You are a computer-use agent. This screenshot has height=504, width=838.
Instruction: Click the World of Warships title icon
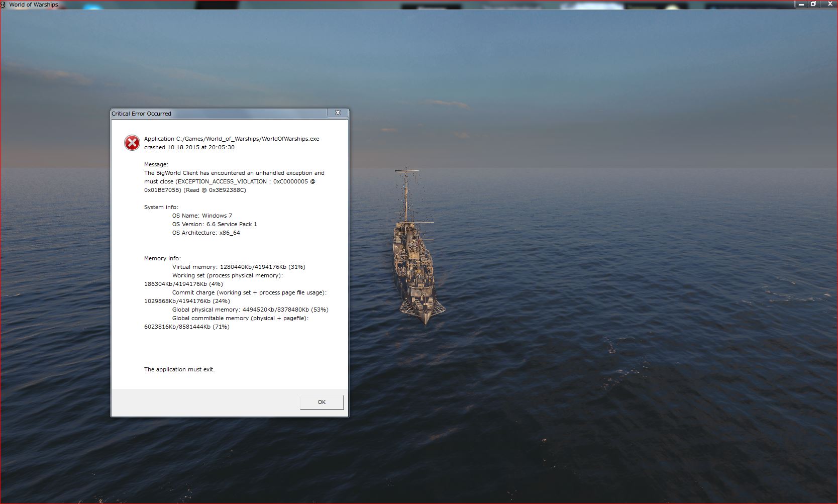pos(4,5)
